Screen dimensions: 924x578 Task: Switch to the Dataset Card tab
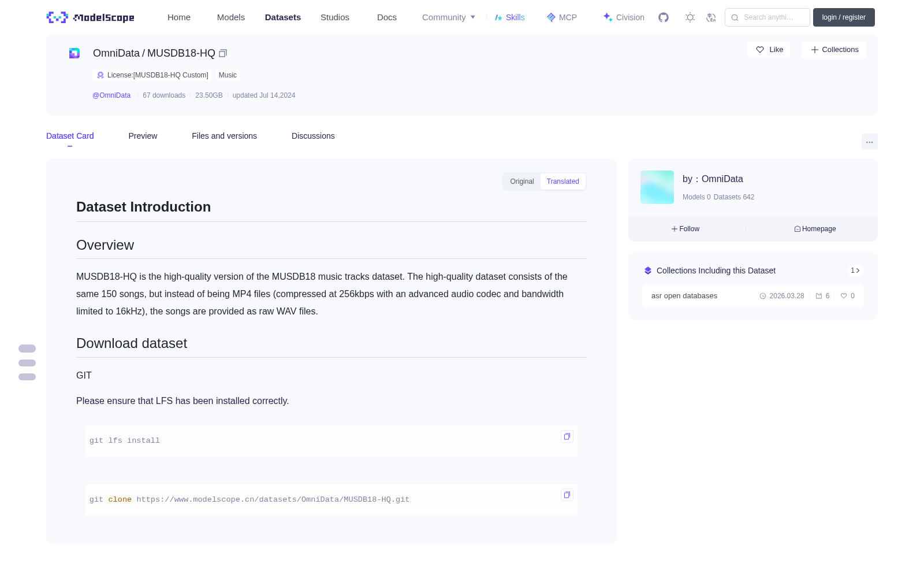(x=70, y=136)
